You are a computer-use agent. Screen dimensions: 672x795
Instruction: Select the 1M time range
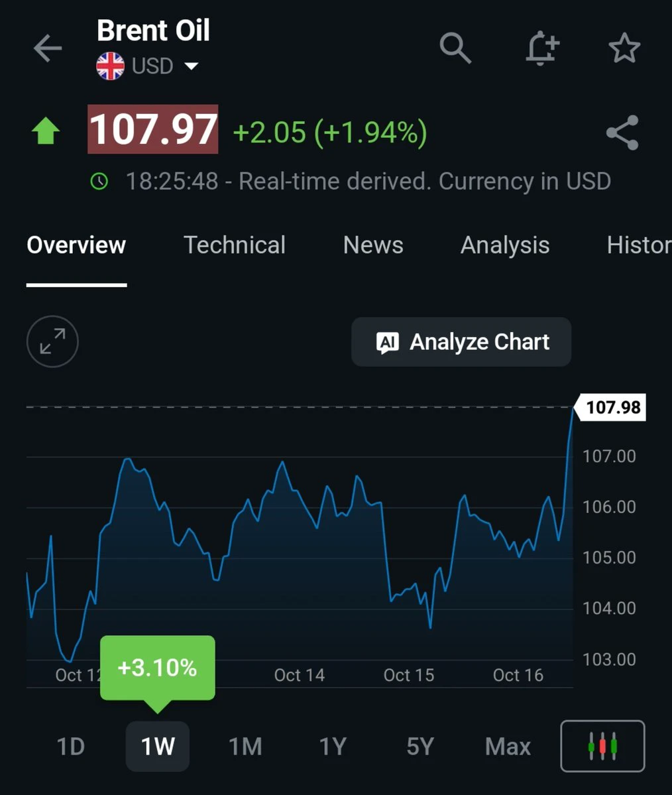click(245, 747)
